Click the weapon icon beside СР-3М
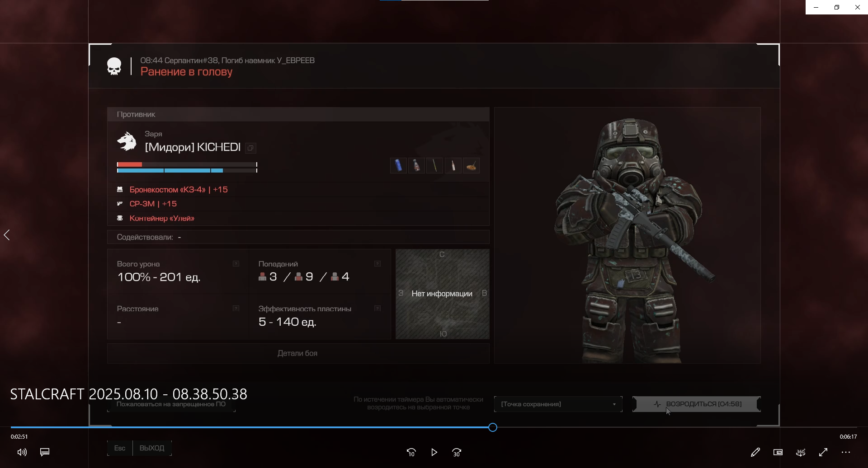Screen dimensions: 868x468 coord(120,204)
